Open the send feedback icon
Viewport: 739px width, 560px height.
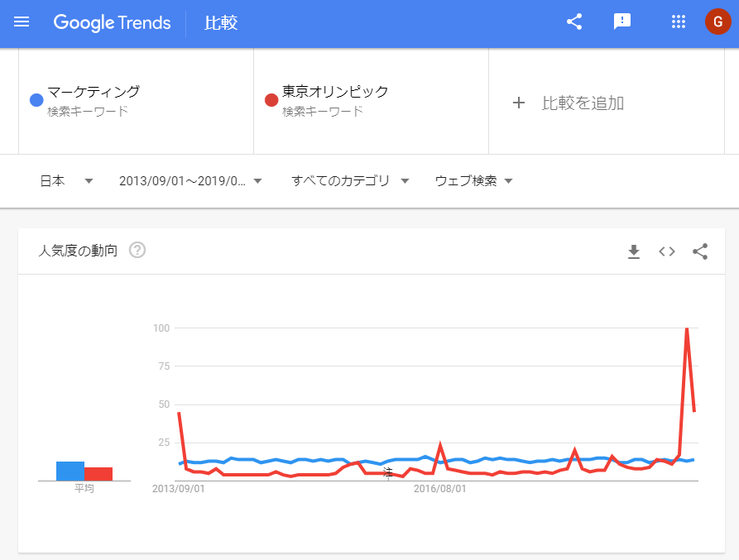622,22
